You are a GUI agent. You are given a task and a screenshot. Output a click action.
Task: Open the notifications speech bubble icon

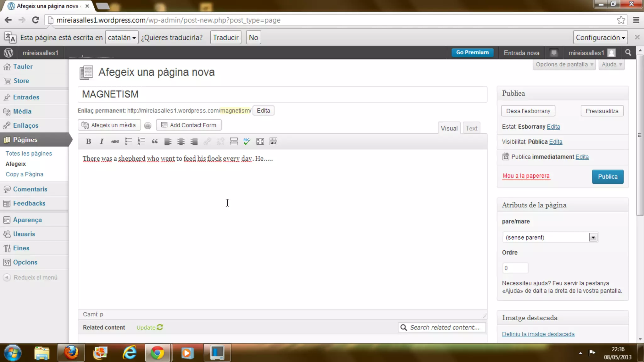pyautogui.click(x=554, y=53)
